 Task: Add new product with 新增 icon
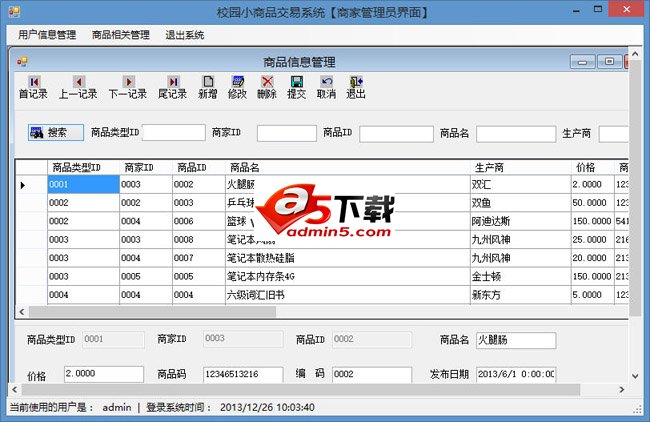pyautogui.click(x=208, y=87)
